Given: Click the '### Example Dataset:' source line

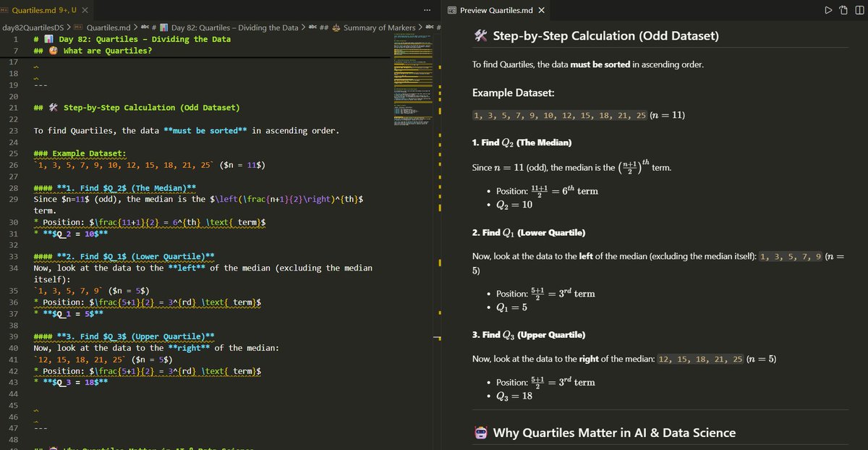Looking at the screenshot, I should pos(80,154).
